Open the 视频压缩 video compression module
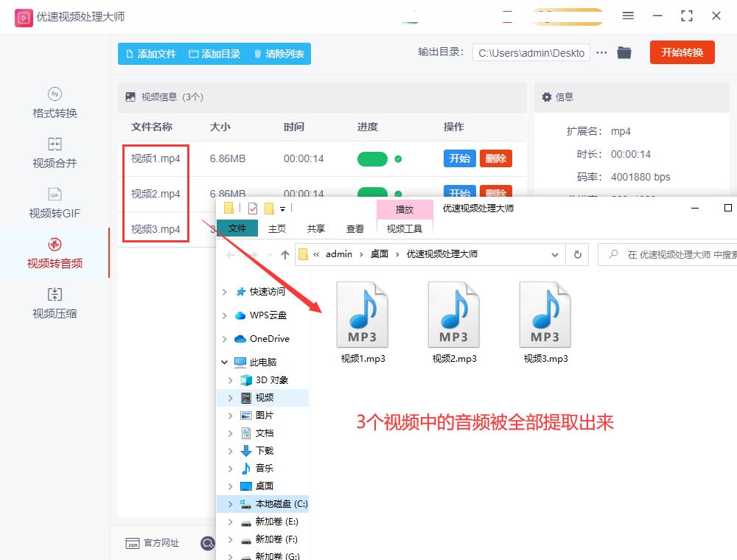The image size is (737, 560). pos(55,304)
